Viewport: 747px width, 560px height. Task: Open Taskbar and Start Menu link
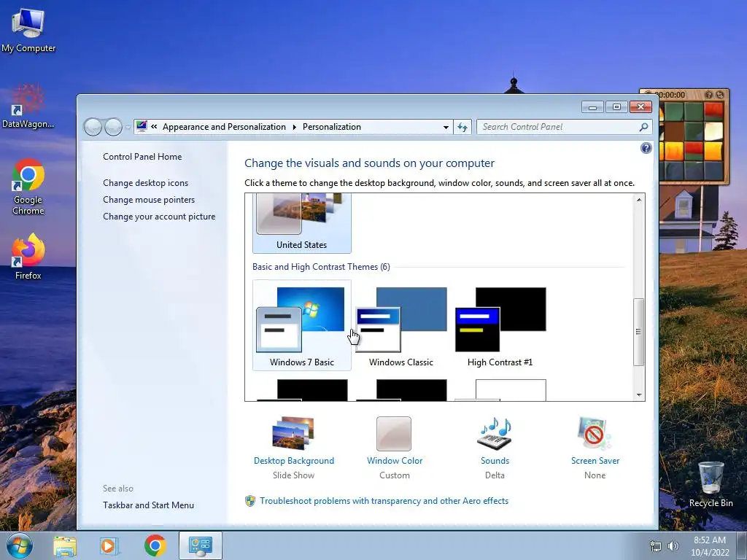coord(148,505)
